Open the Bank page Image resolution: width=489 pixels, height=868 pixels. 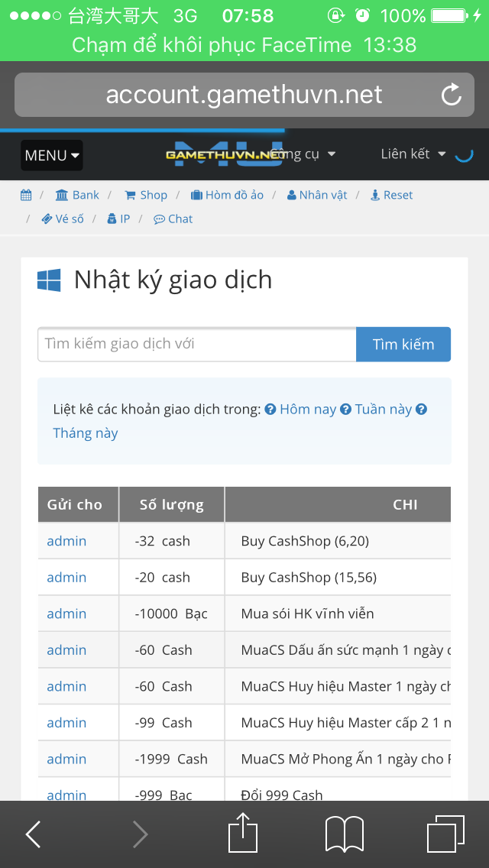pyautogui.click(x=78, y=196)
